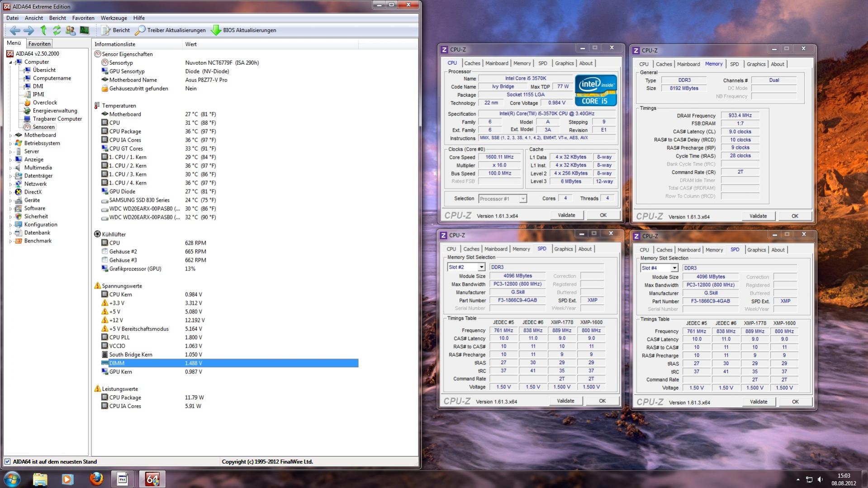Image resolution: width=868 pixels, height=488 pixels.
Task: Select Übersicht in the Computer tree
Action: [44, 70]
